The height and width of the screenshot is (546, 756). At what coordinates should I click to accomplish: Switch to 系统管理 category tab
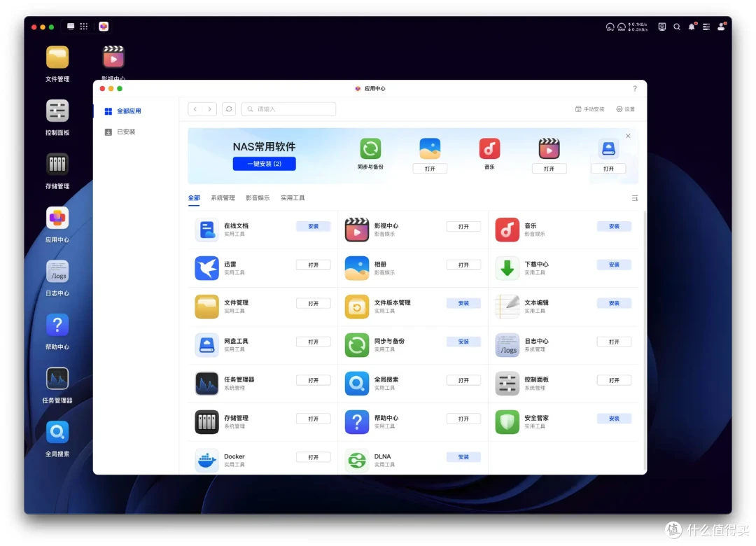(x=223, y=198)
